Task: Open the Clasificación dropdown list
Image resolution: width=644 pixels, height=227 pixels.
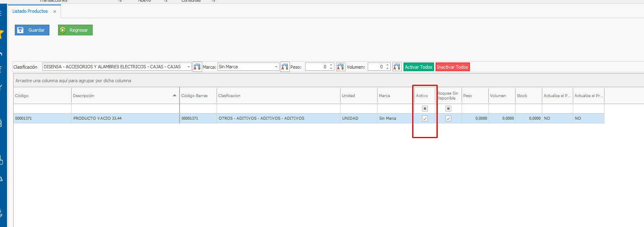Action: [189, 67]
